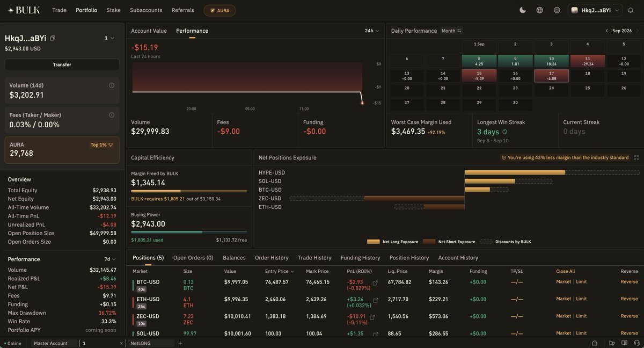Open settings gear icon
This screenshot has width=644, height=348.
tap(557, 10)
